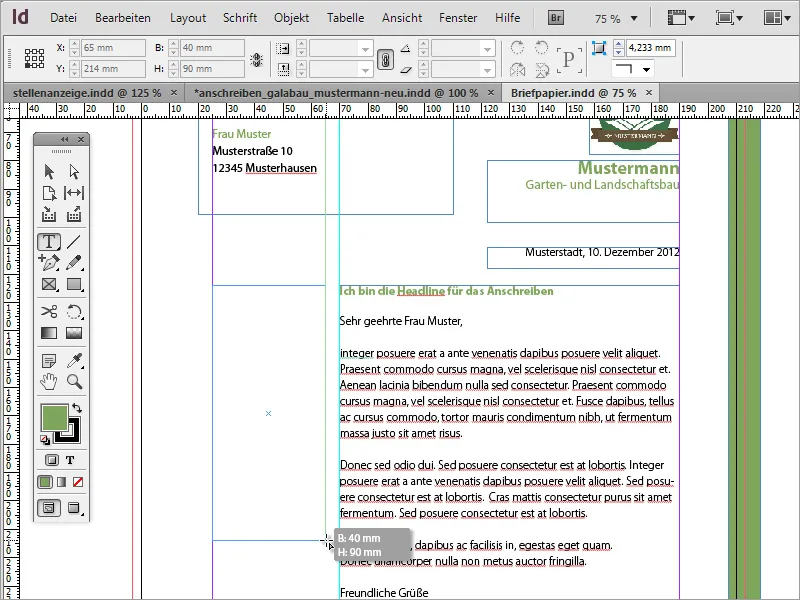800x600 pixels.
Task: Select the Selection tool (black arrow)
Action: (x=49, y=171)
